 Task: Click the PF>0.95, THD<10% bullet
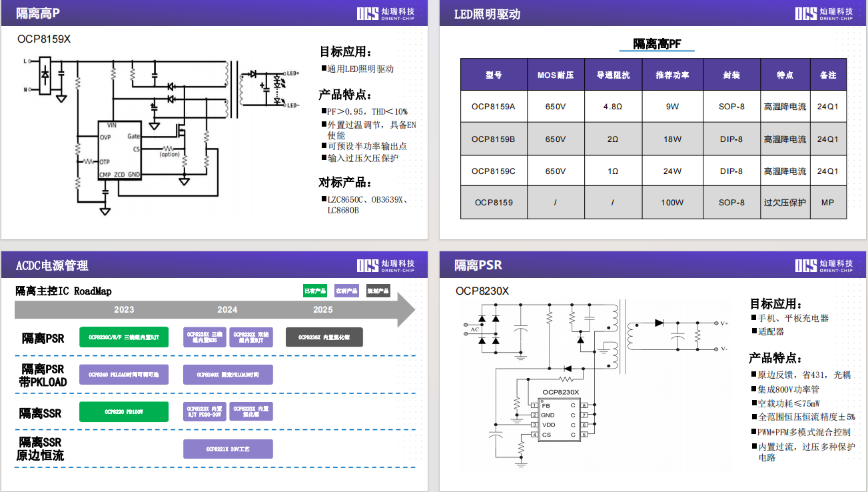click(x=364, y=111)
